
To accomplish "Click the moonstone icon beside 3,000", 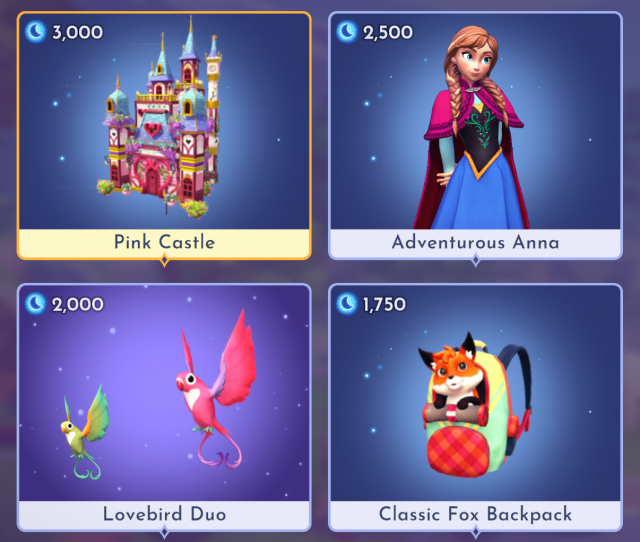I will tap(36, 32).
